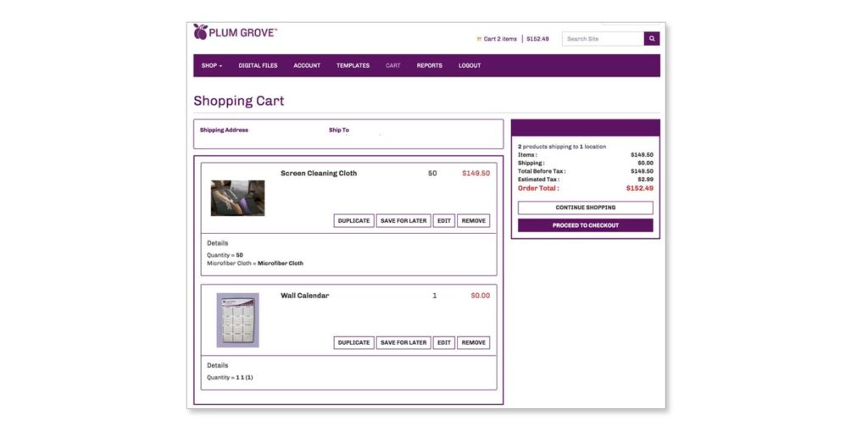Click the quantity 50 in cloth row

[432, 173]
